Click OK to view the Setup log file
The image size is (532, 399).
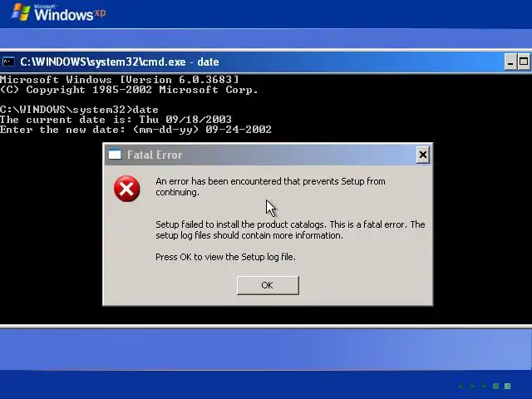(x=268, y=285)
